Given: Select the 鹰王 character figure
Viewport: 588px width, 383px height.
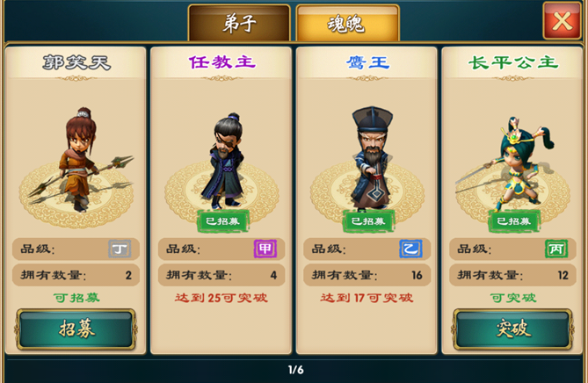Looking at the screenshot, I should 371,159.
